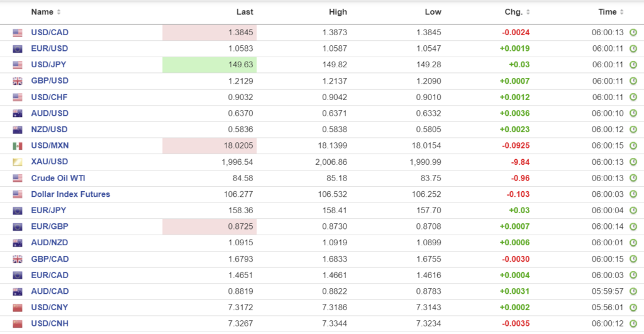Viewport: 644px width, 334px height.
Task: Click the Mexico flag icon next to USD/MXN
Action: click(x=18, y=146)
